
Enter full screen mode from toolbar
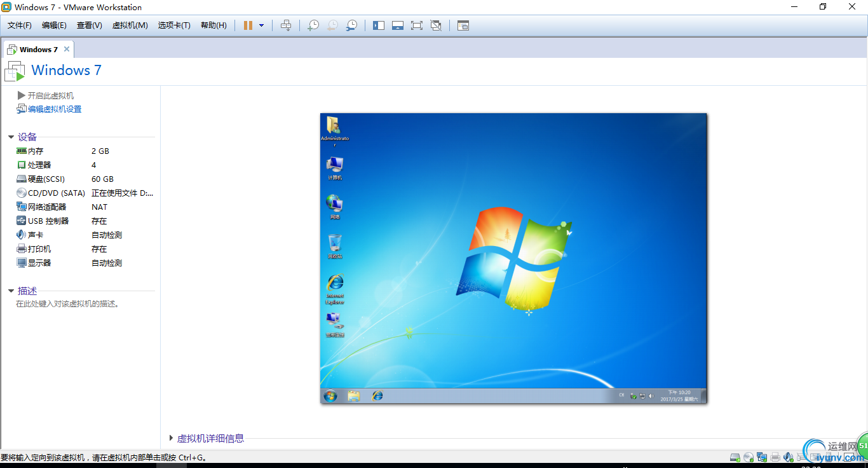pos(417,25)
